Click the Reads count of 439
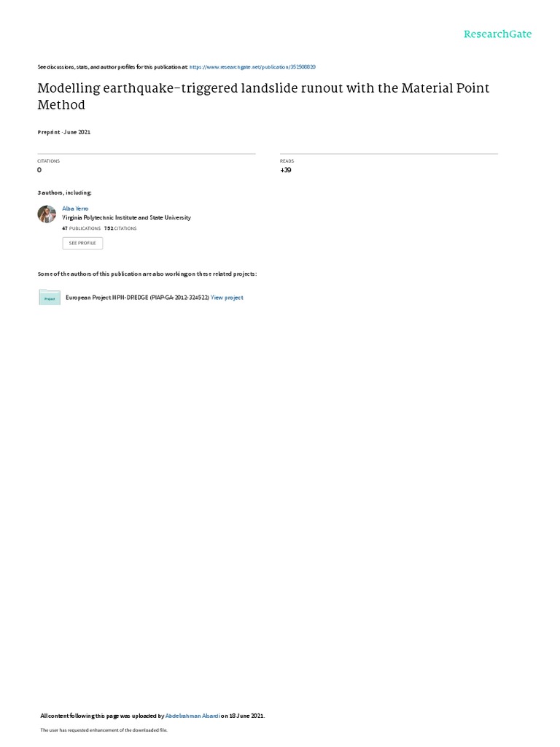The height and width of the screenshot is (747, 560). (x=286, y=170)
